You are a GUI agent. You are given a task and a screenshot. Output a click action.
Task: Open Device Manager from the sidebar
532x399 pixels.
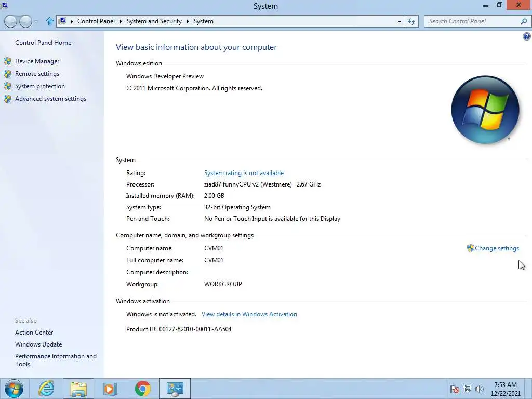click(37, 61)
